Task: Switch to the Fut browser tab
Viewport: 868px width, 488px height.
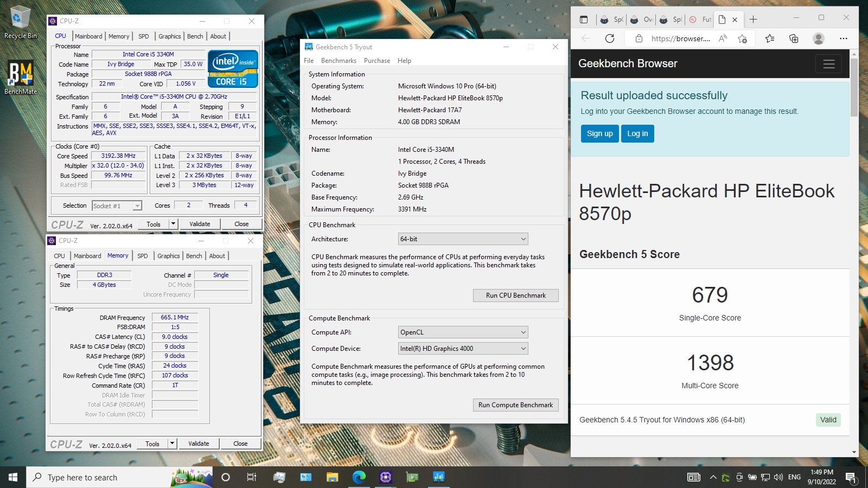Action: [x=701, y=20]
